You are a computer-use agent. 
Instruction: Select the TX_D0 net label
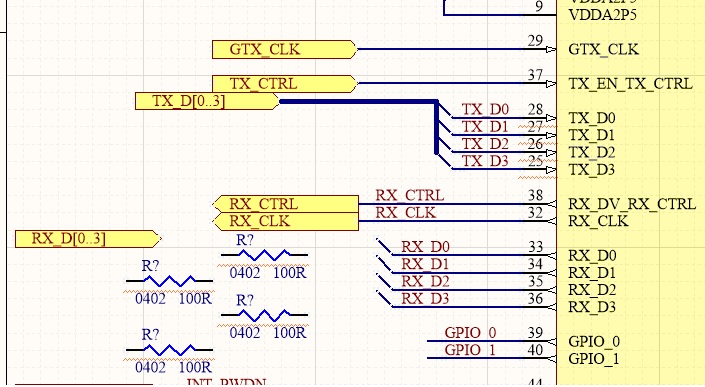click(485, 109)
